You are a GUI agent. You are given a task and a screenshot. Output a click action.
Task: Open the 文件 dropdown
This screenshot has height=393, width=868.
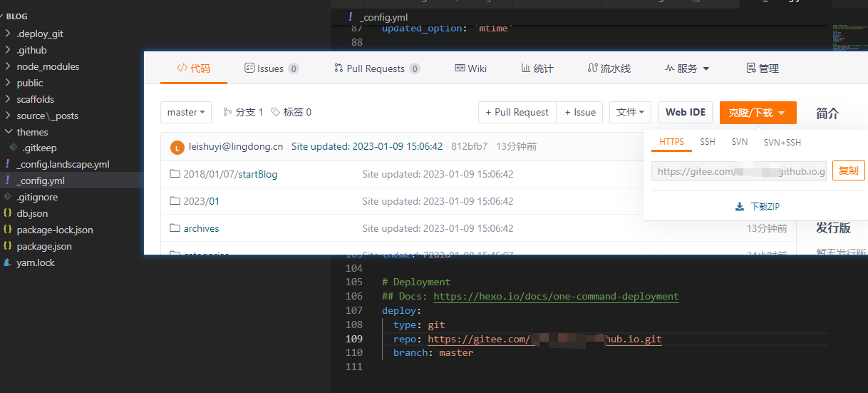point(630,112)
